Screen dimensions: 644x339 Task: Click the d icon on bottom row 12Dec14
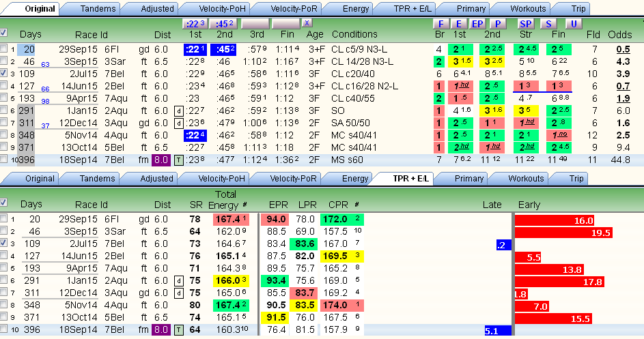(179, 293)
